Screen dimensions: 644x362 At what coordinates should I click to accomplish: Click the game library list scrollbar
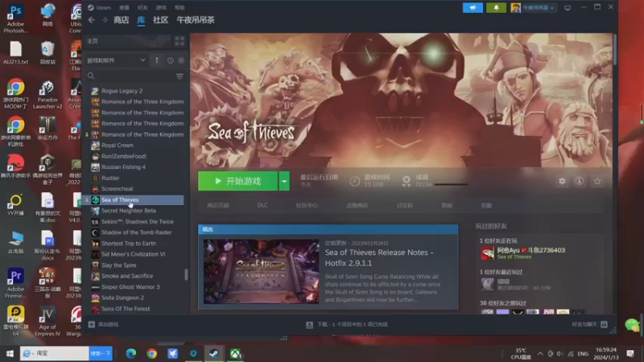click(x=186, y=274)
